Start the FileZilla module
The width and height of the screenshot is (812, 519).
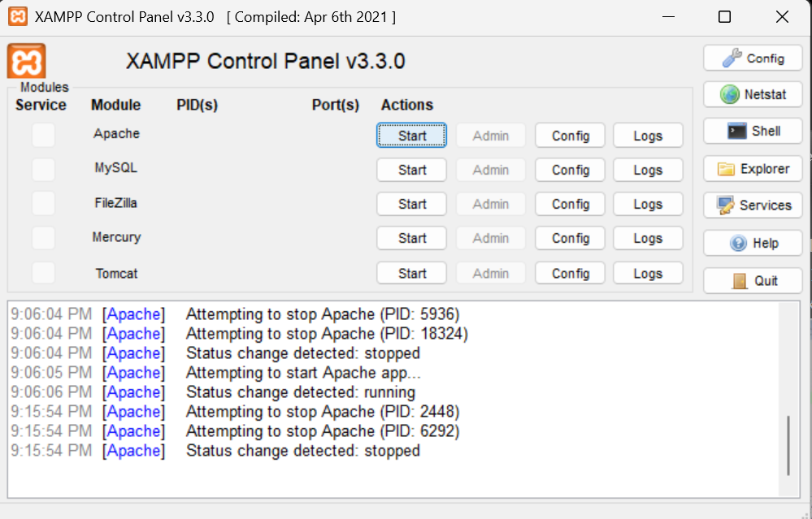pyautogui.click(x=412, y=204)
